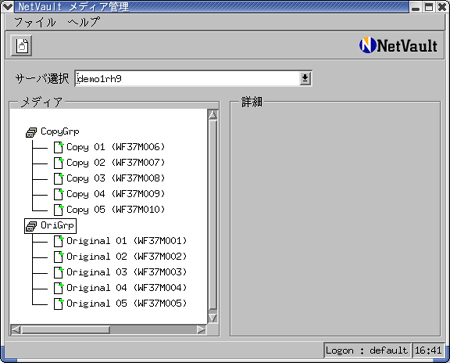This screenshot has width=450, height=363.
Task: Click the horizontal scrollbar thumb
Action: point(66,330)
